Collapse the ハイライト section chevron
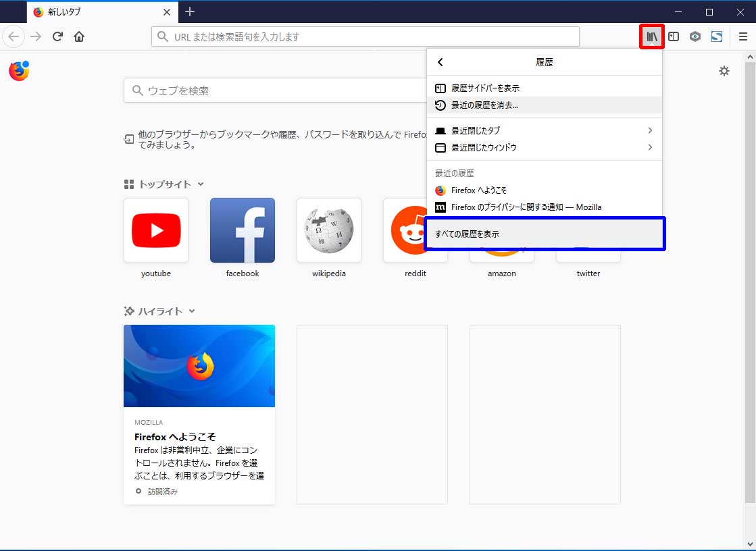This screenshot has height=551, width=756. tap(192, 311)
